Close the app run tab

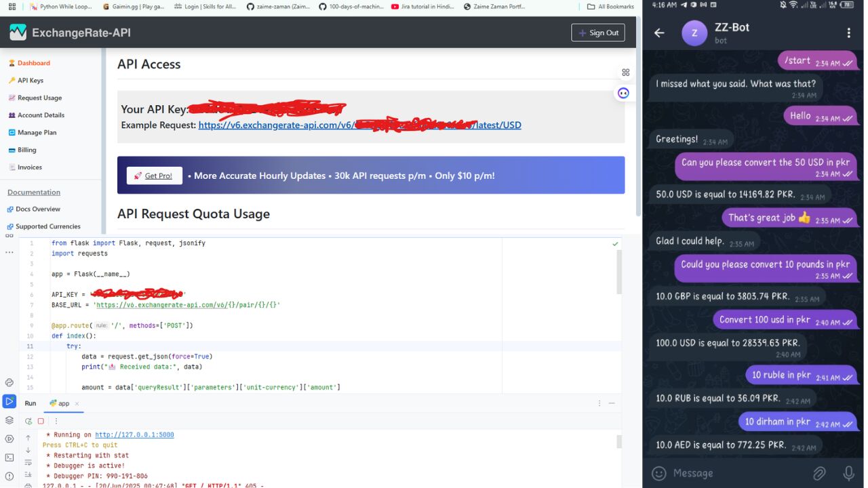pyautogui.click(x=77, y=403)
